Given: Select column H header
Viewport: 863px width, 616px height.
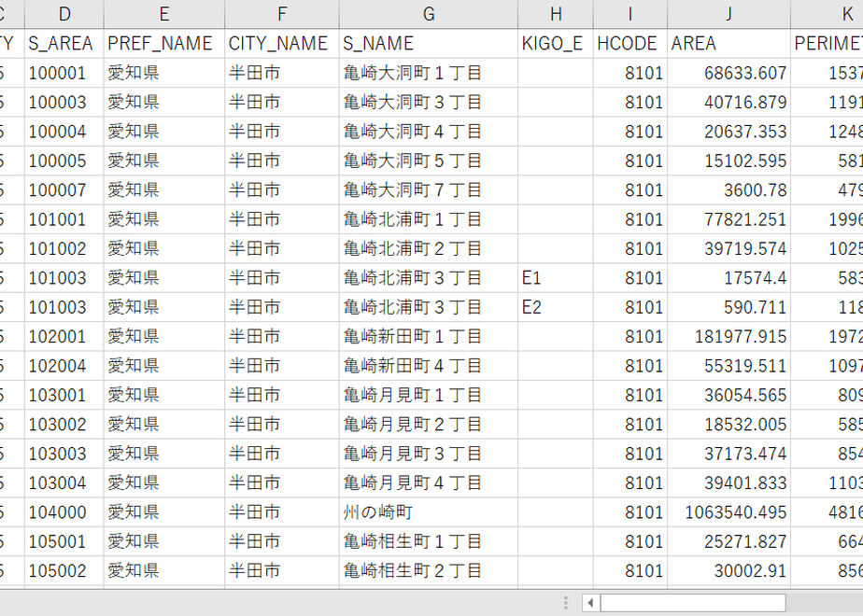Looking at the screenshot, I should (556, 14).
